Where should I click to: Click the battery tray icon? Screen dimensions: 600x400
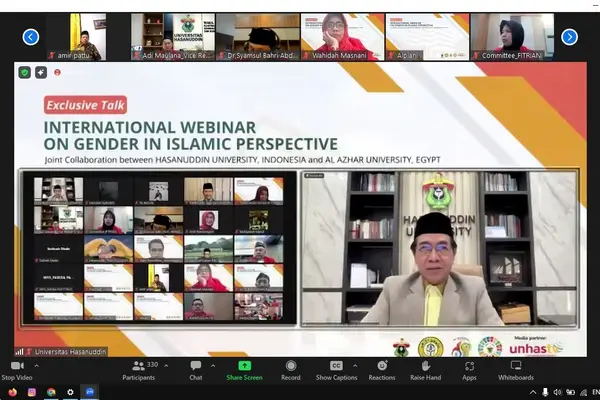571,392
